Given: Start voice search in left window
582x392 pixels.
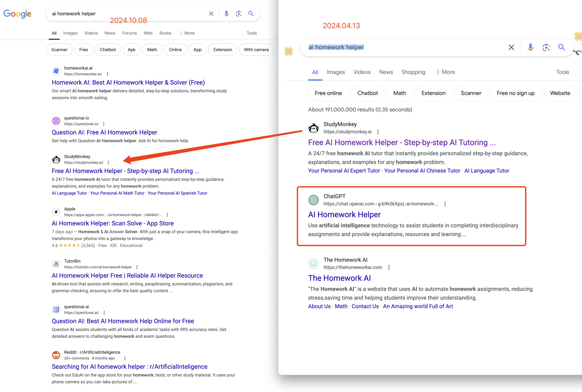Looking at the screenshot, I should (x=226, y=13).
